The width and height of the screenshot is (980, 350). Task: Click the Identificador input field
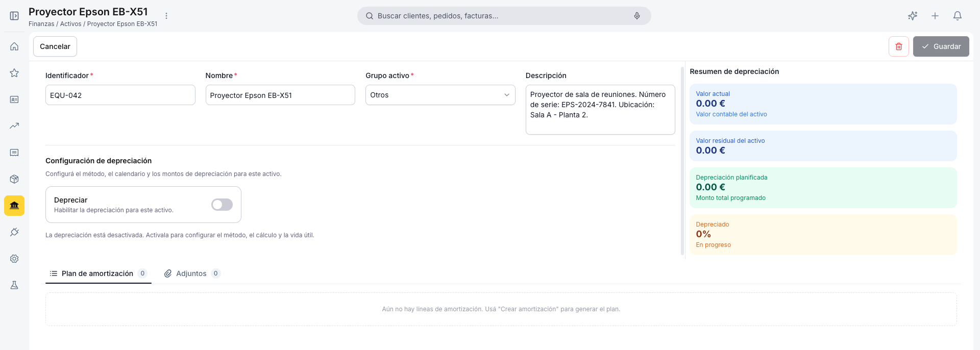pyautogui.click(x=120, y=95)
